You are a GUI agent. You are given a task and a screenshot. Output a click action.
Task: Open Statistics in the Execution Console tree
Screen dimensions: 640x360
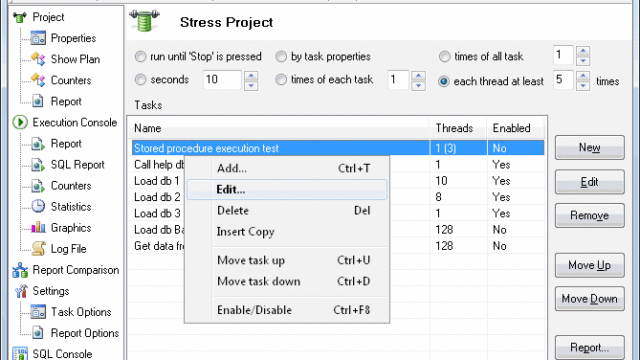click(x=71, y=207)
